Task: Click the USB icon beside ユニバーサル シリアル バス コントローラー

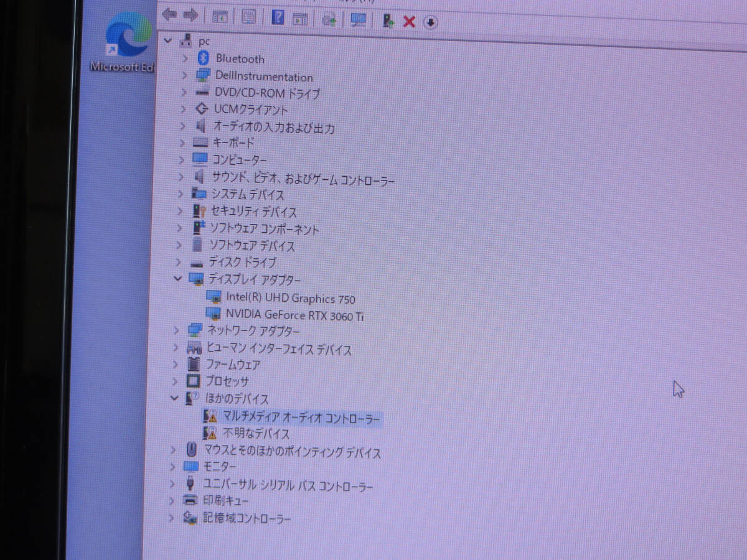Action: click(190, 483)
